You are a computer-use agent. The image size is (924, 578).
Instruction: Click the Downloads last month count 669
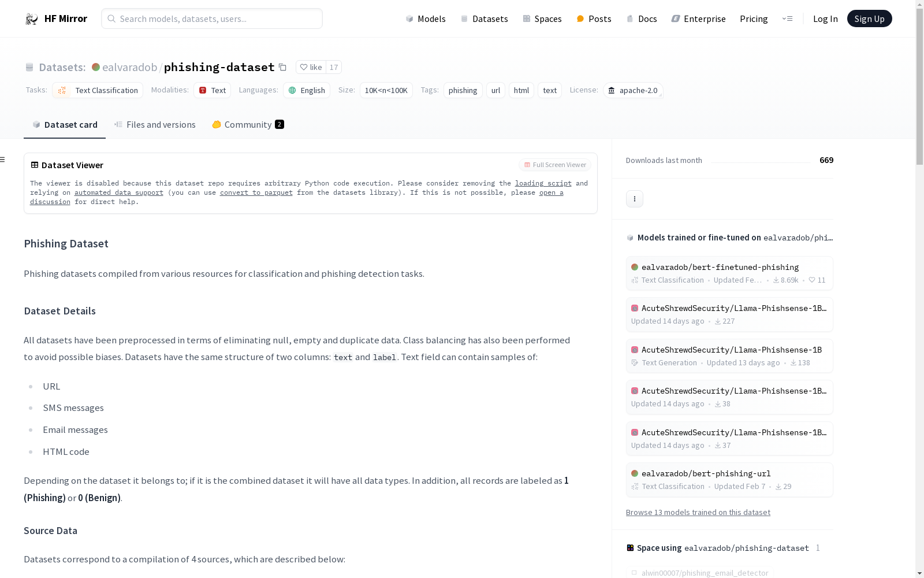point(826,160)
